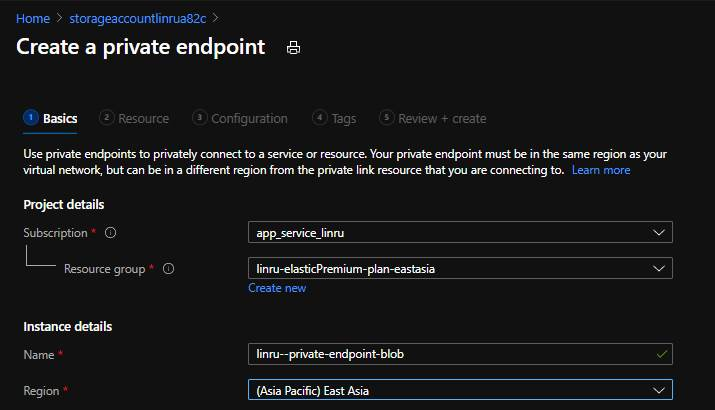Click the Subscription info icon
Image resolution: width=715 pixels, height=410 pixels.
click(x=110, y=233)
